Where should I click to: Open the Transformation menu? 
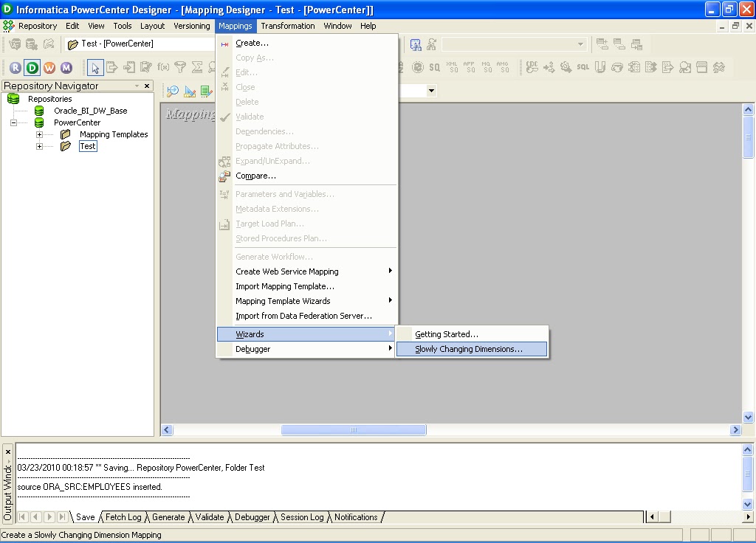point(288,26)
